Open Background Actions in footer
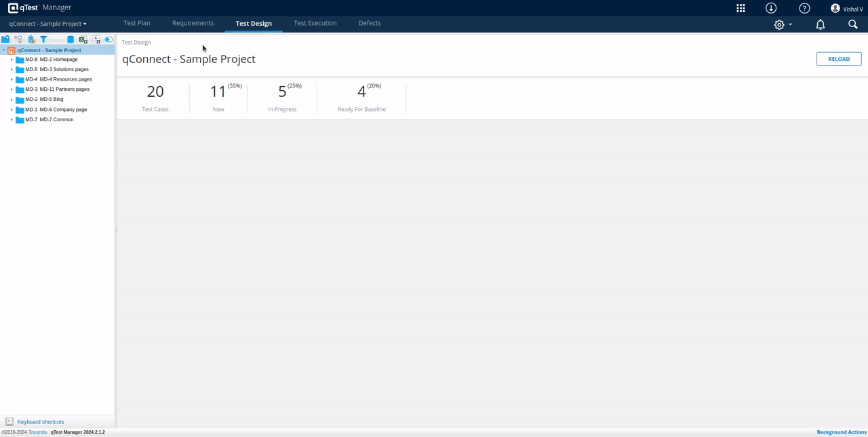Image resolution: width=868 pixels, height=437 pixels. click(x=842, y=432)
